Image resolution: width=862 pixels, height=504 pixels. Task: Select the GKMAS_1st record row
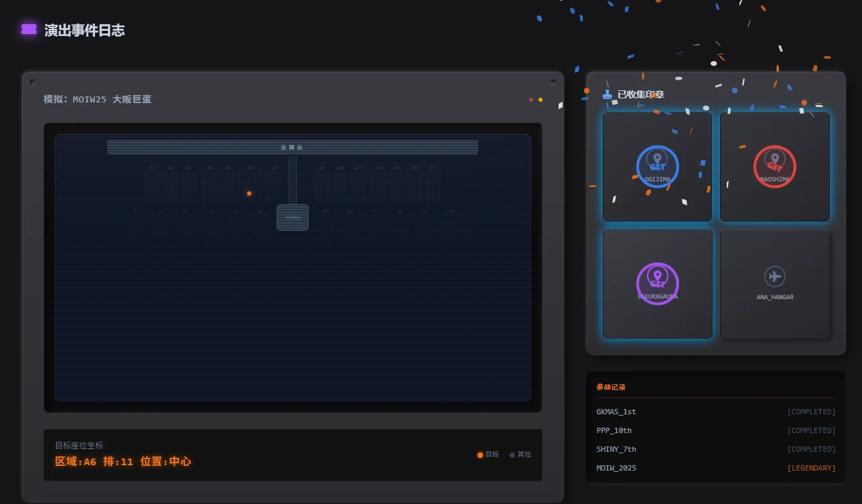(715, 412)
